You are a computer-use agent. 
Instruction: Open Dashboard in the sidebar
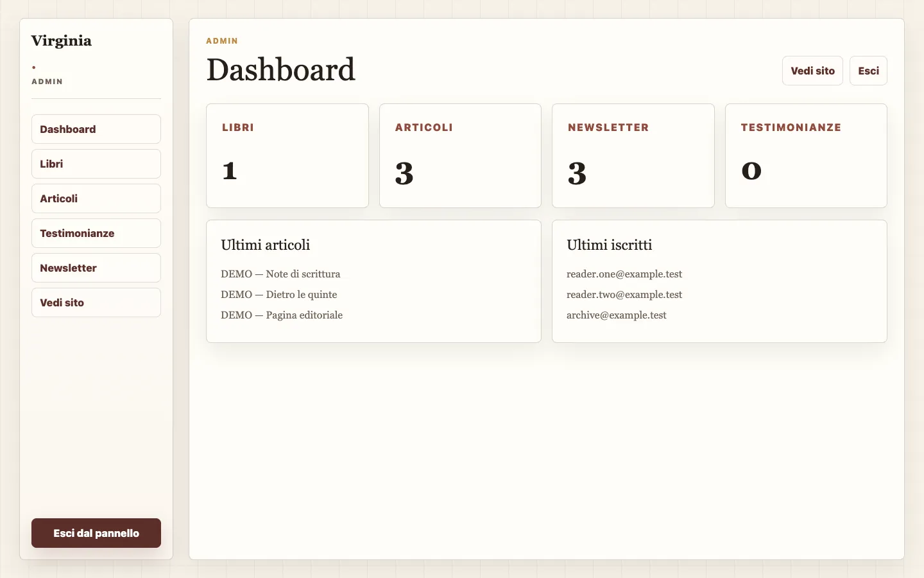pos(96,129)
